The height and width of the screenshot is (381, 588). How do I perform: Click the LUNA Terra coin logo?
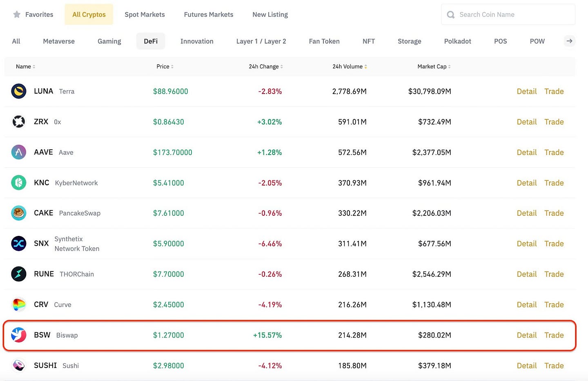pyautogui.click(x=19, y=91)
